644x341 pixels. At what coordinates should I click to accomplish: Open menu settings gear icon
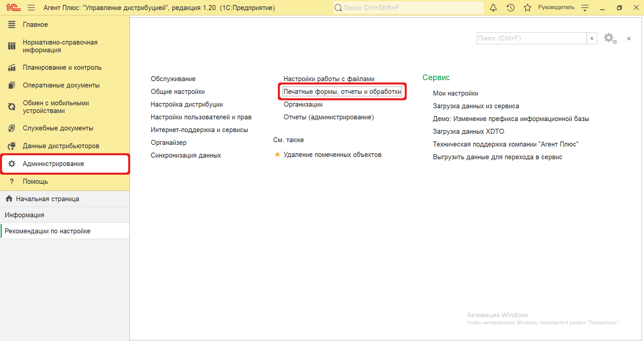pos(610,38)
